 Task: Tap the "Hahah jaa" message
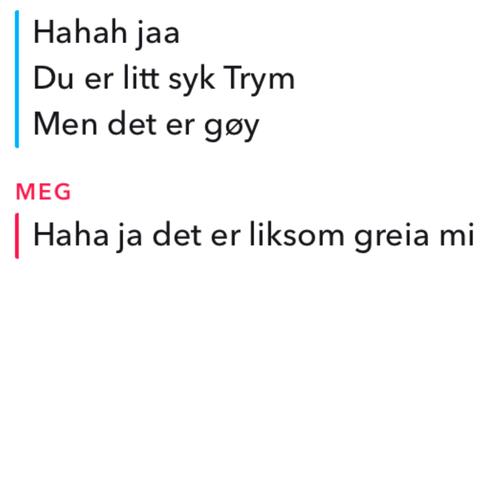(107, 33)
